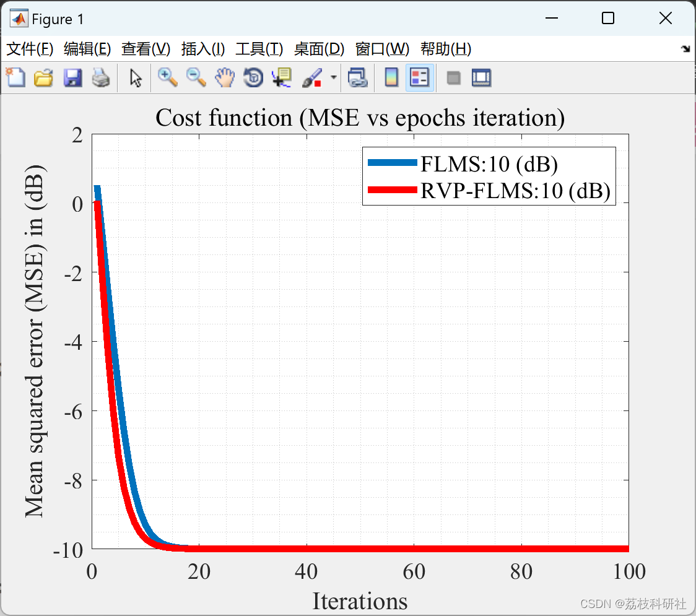Save the current figure

[x=72, y=77]
